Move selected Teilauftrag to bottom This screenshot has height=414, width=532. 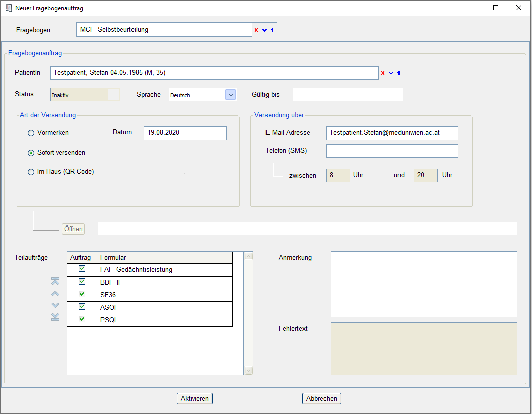tap(55, 317)
